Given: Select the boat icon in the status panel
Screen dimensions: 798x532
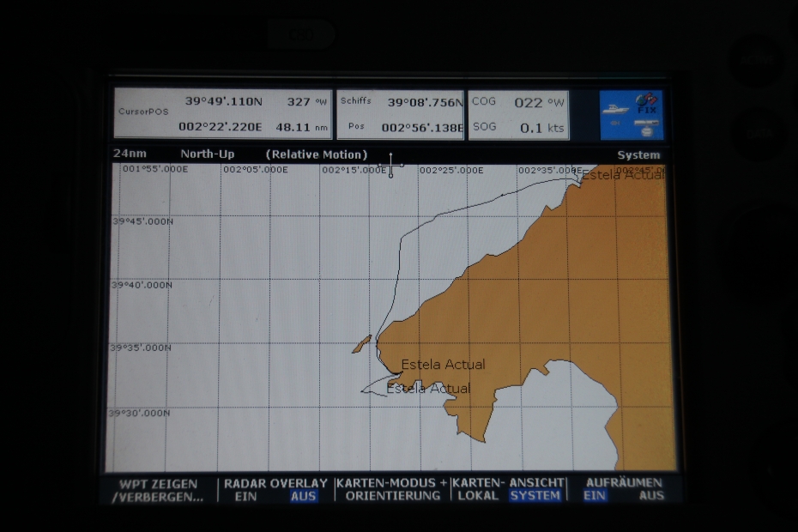Looking at the screenshot, I should point(615,109).
